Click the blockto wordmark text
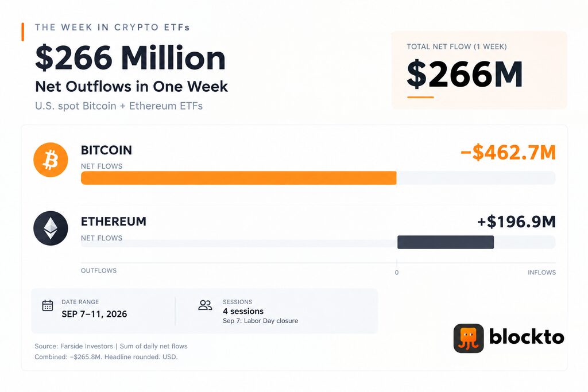The width and height of the screenshot is (588, 392). [x=527, y=337]
